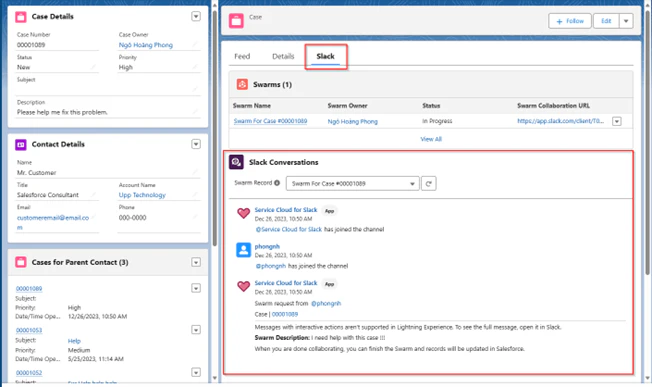
Task: Select the Slack tab
Action: (325, 56)
